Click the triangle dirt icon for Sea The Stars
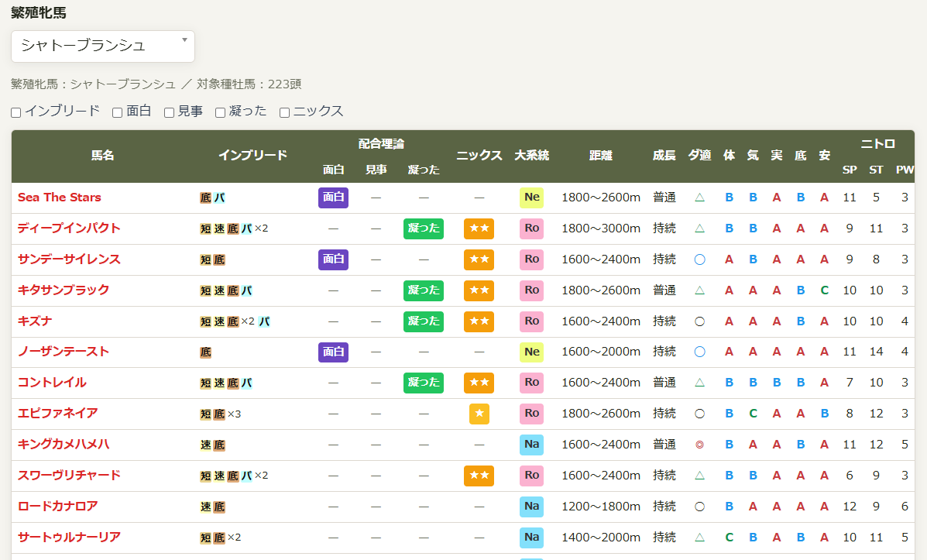 point(699,198)
